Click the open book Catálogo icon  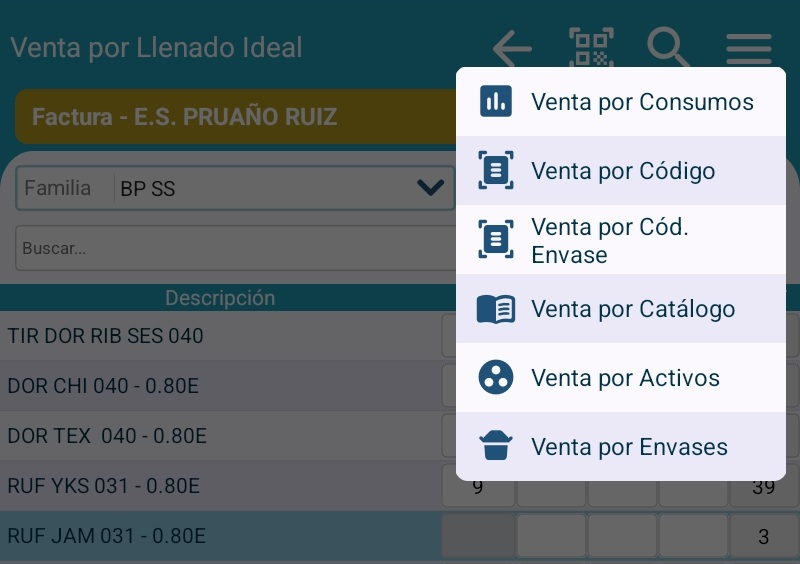pyautogui.click(x=496, y=309)
